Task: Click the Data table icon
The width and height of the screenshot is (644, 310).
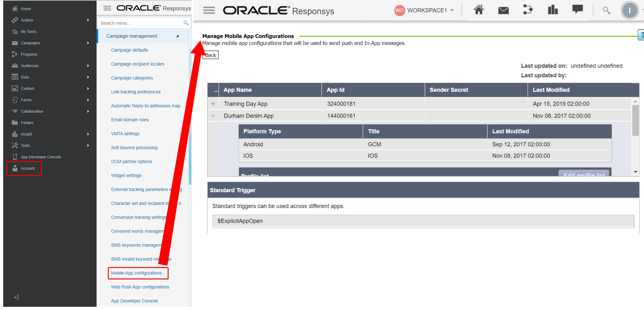Action: pyautogui.click(x=15, y=77)
